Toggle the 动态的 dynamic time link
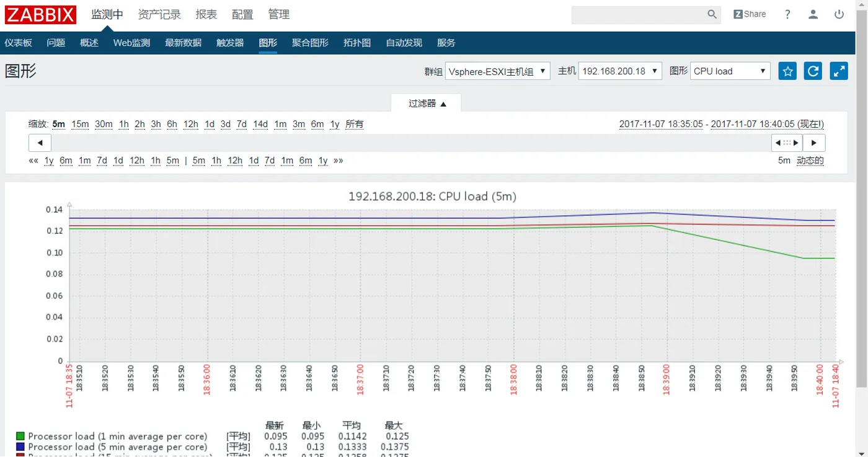The image size is (868, 457). pyautogui.click(x=810, y=161)
